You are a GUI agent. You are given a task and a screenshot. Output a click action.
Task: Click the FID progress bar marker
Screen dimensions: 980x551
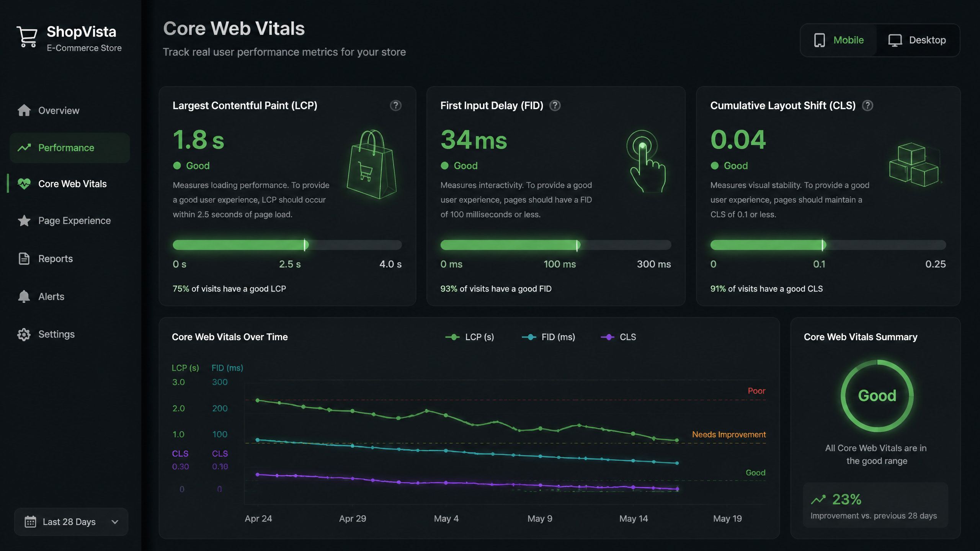[x=577, y=245]
